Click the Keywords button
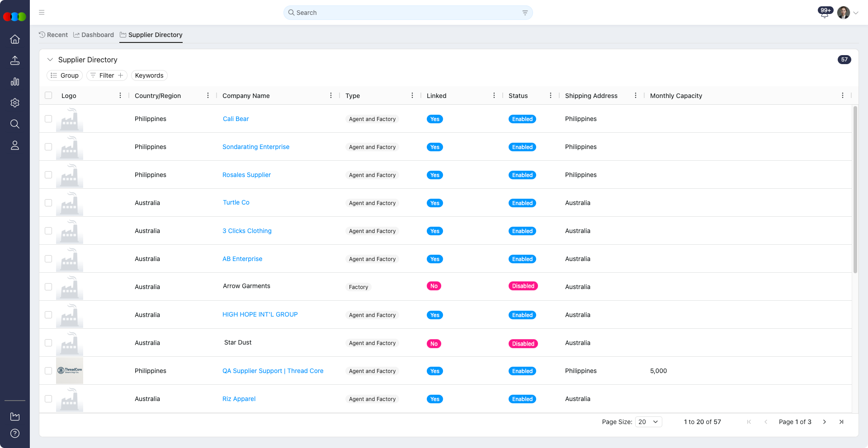 [149, 75]
